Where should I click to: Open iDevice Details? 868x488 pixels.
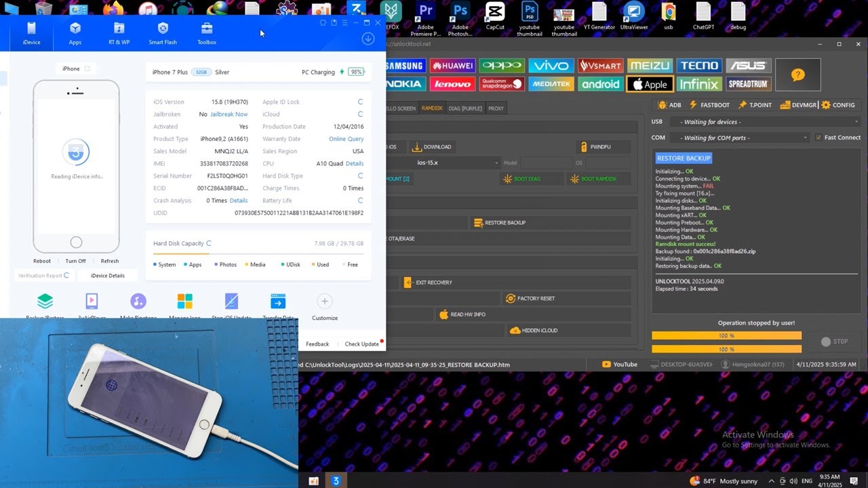pos(108,276)
